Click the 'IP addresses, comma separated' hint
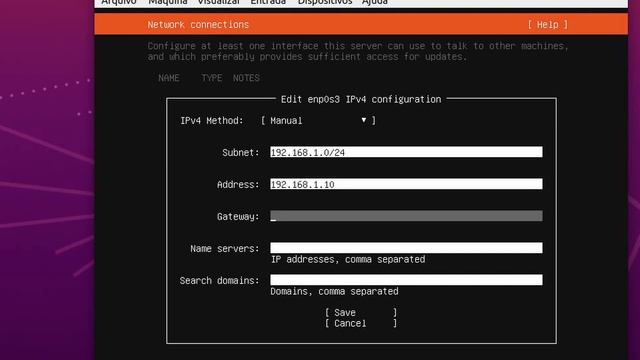This screenshot has width=640, height=360. click(348, 260)
